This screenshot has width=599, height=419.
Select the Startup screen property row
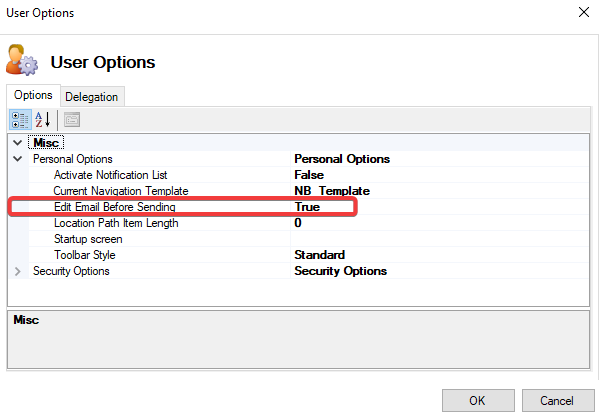(x=299, y=239)
